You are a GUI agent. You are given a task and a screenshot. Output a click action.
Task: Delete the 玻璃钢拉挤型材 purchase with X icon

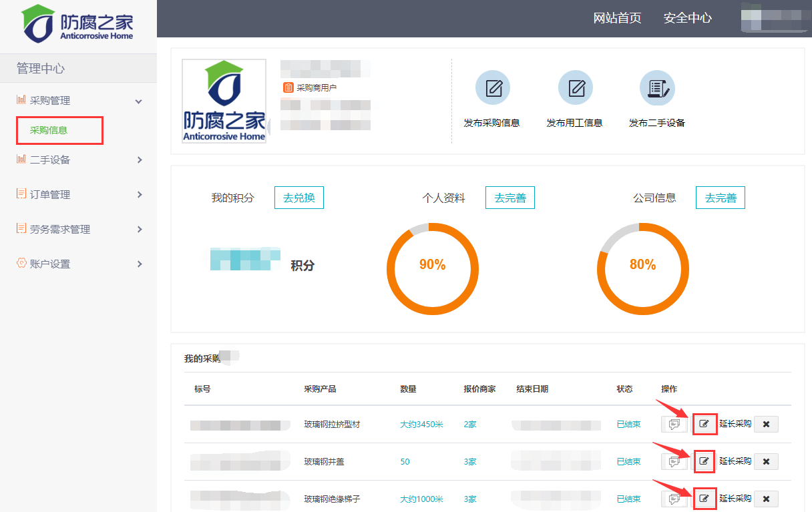[766, 424]
